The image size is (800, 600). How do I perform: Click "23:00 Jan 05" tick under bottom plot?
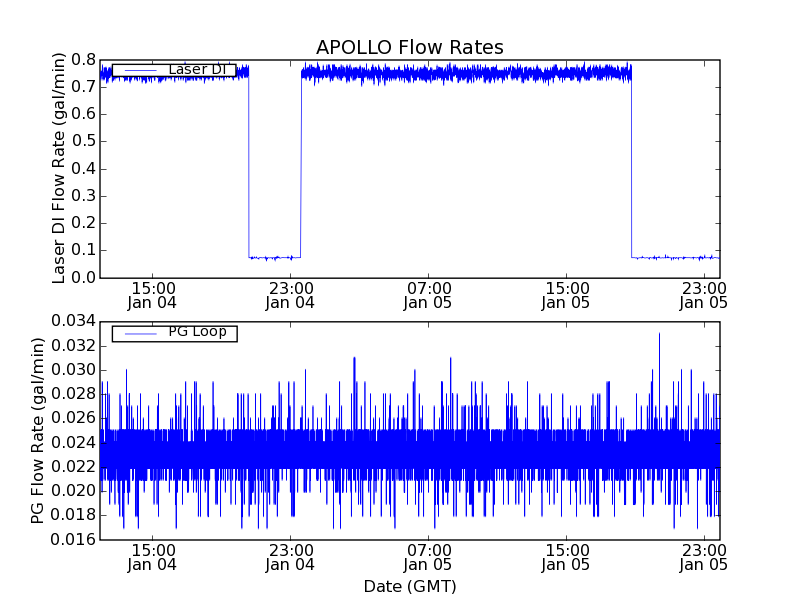coord(704,557)
